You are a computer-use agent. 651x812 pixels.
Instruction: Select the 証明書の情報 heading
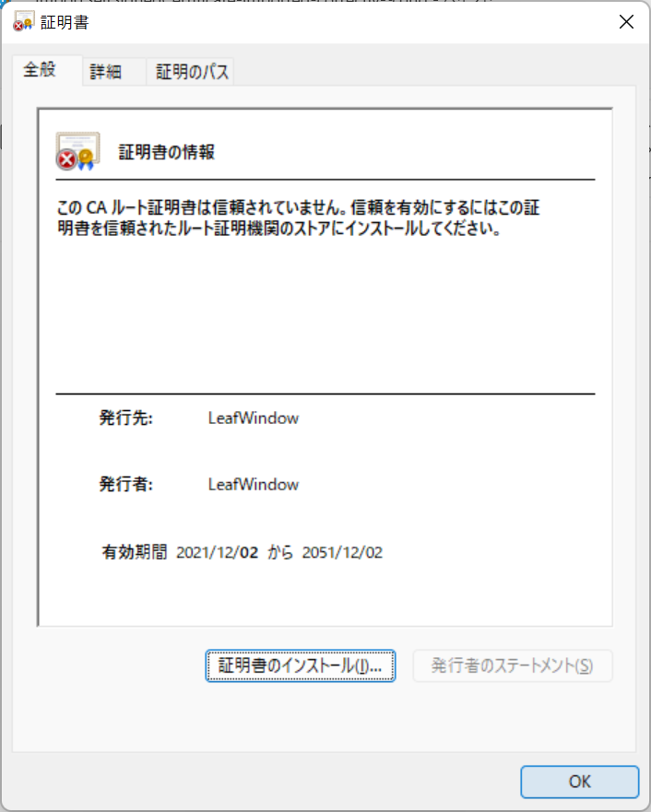[x=167, y=152]
